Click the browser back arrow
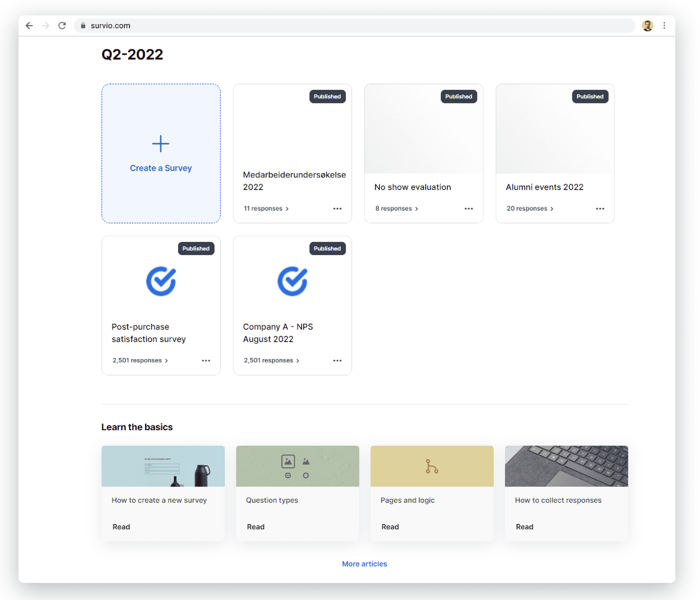The height and width of the screenshot is (600, 700). point(29,26)
